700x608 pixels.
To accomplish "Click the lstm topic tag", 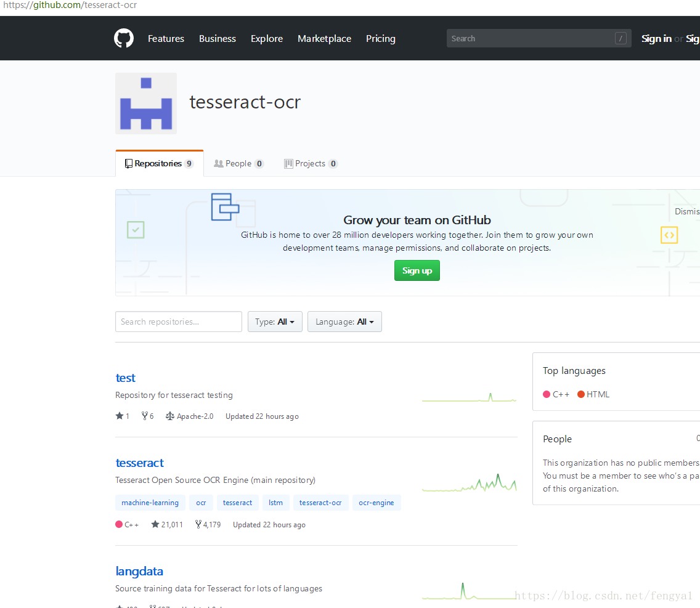I will pyautogui.click(x=275, y=503).
